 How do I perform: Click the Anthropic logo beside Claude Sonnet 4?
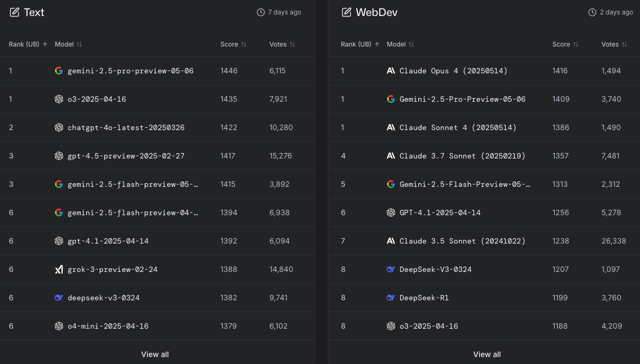coord(390,127)
